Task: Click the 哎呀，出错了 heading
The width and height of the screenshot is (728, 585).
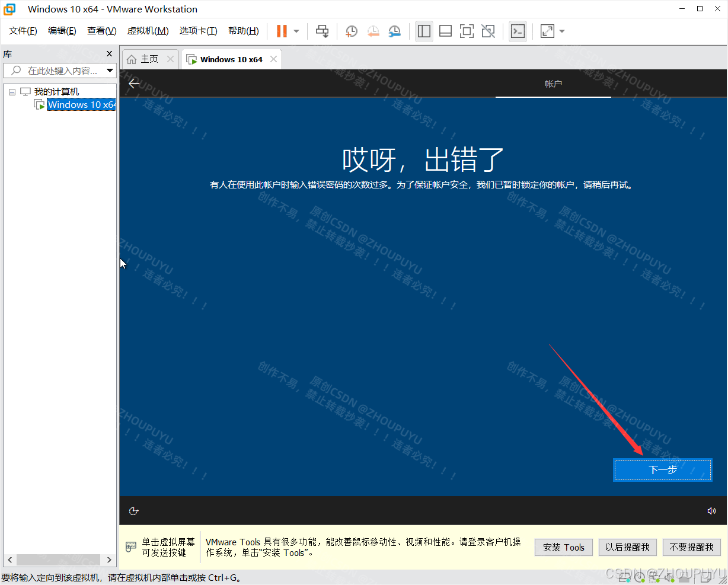Action: (423, 160)
